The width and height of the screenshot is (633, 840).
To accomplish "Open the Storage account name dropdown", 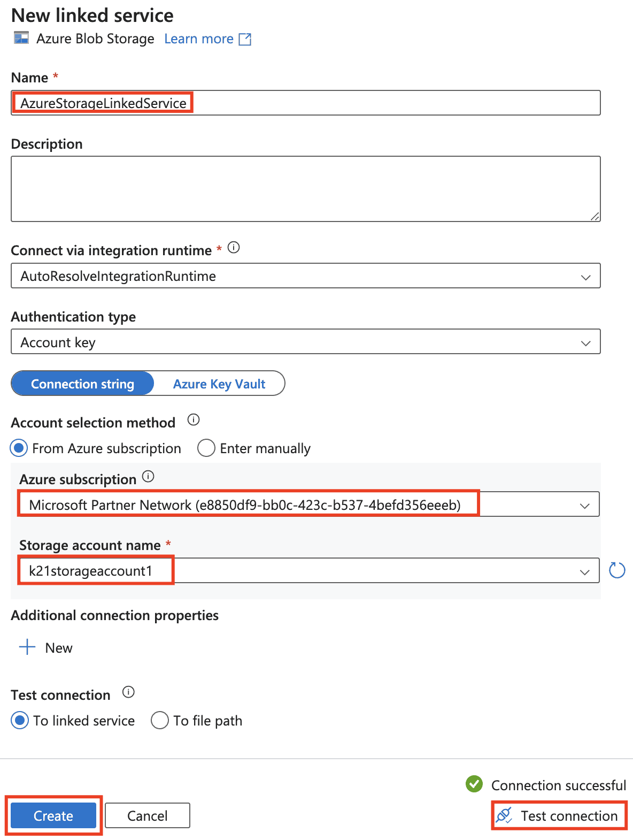I will (584, 571).
